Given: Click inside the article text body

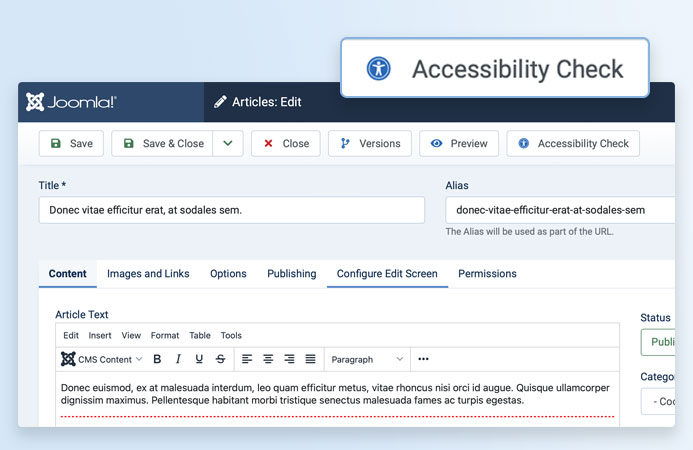Looking at the screenshot, I should 337,399.
